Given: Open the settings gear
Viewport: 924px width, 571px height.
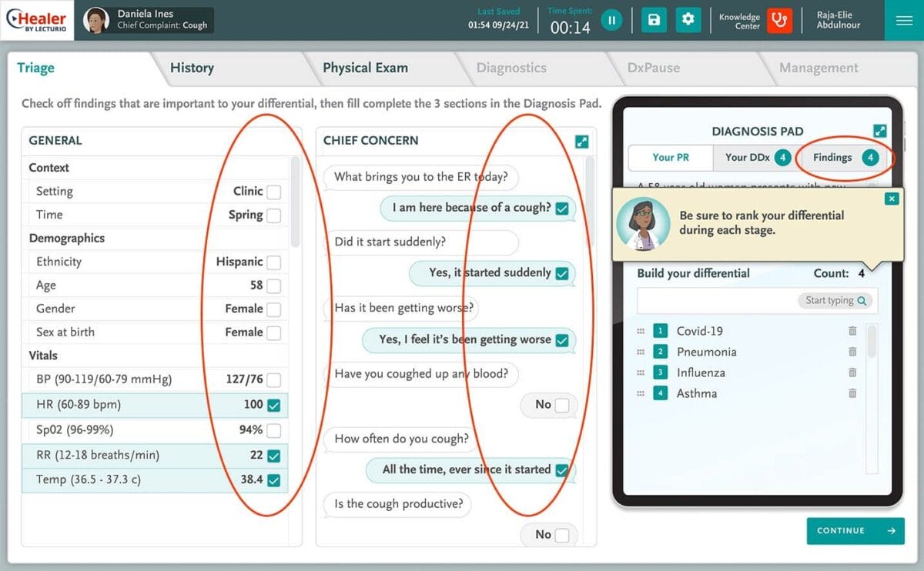Looking at the screenshot, I should (688, 20).
